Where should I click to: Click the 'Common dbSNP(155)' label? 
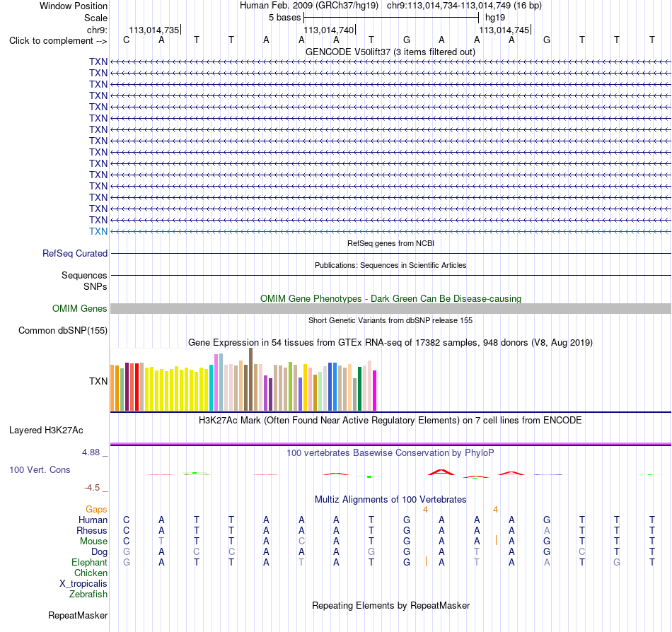coord(63,331)
